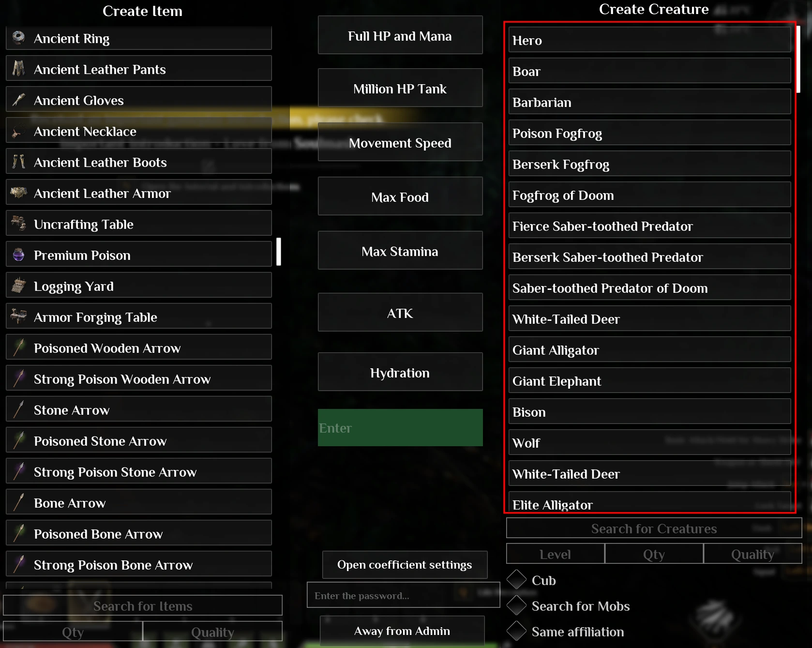This screenshot has height=648, width=812.
Task: Click the Uncrafting Table icon
Action: coord(18,224)
